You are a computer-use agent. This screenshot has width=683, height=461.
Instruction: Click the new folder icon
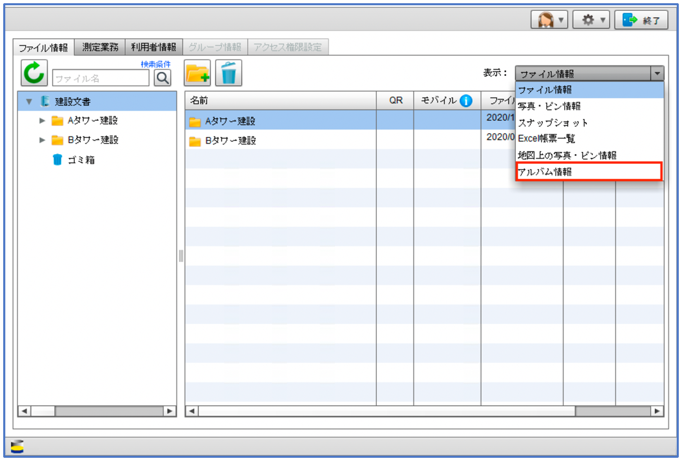(x=199, y=73)
